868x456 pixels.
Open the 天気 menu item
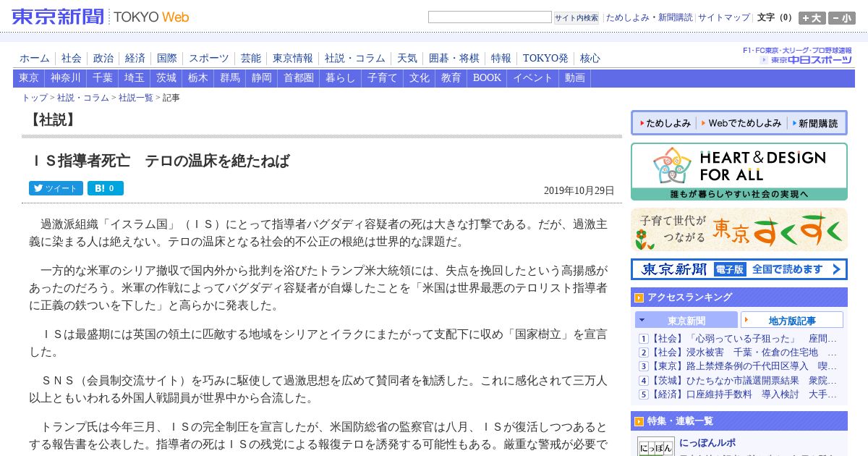[x=407, y=58]
